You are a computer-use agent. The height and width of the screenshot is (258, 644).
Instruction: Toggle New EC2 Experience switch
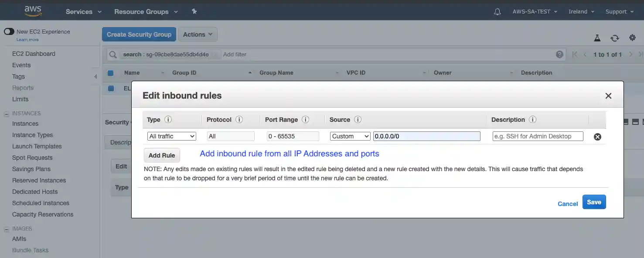(x=9, y=32)
